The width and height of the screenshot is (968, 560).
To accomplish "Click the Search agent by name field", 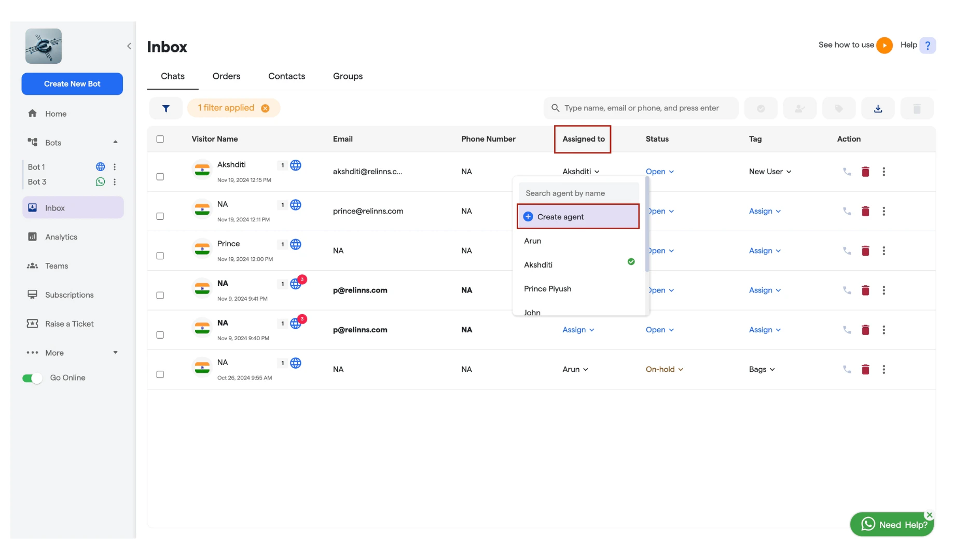I will [x=578, y=193].
